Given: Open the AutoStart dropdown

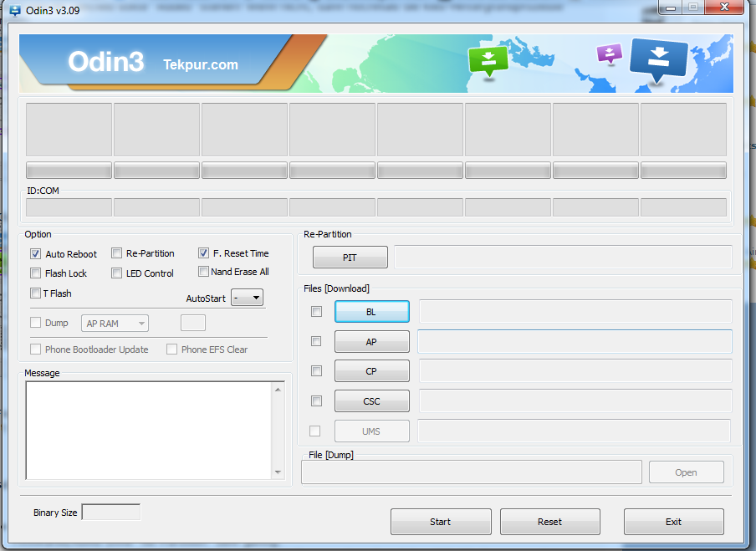Looking at the screenshot, I should click(247, 298).
